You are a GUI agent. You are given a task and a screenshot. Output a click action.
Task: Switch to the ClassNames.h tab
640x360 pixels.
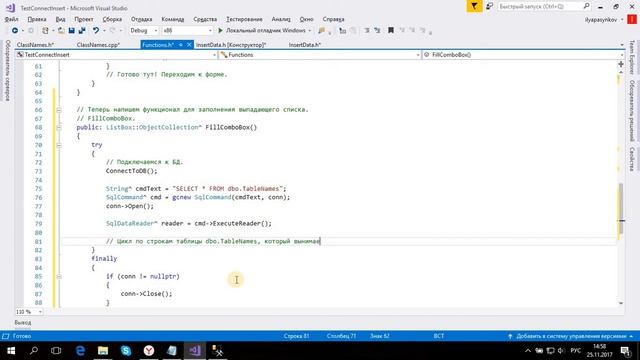(36, 45)
